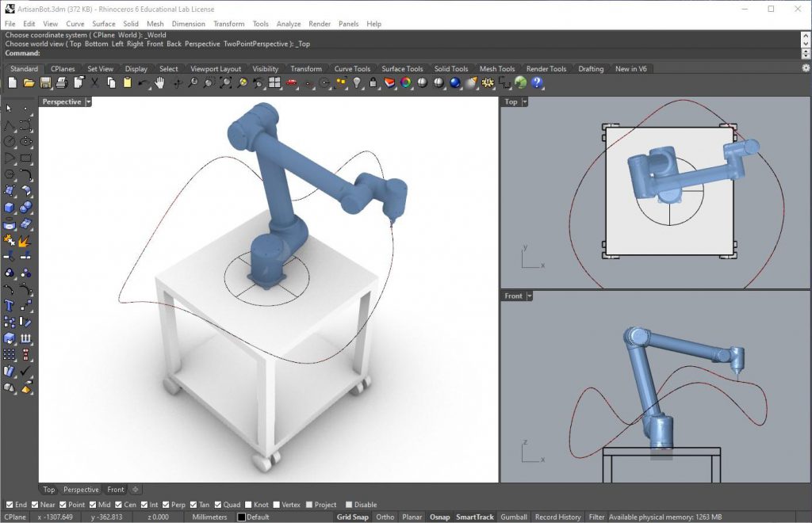Switch to the Front viewport tab at bottom

116,490
